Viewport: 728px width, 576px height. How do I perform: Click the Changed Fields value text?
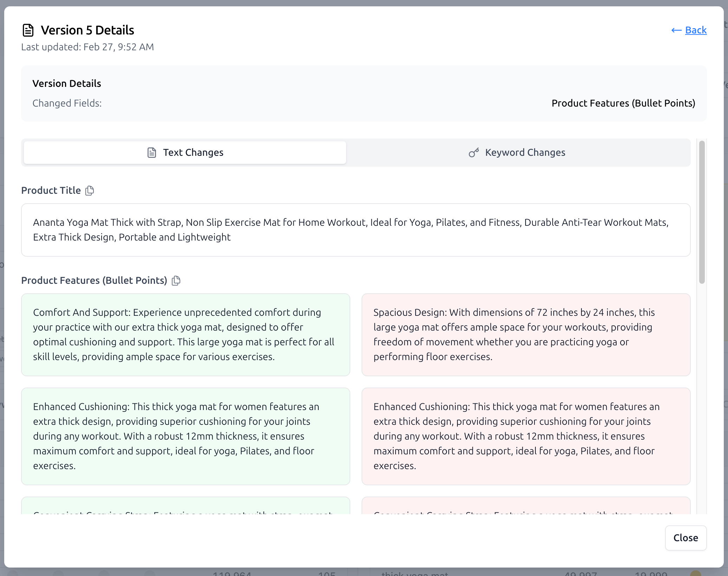point(623,103)
